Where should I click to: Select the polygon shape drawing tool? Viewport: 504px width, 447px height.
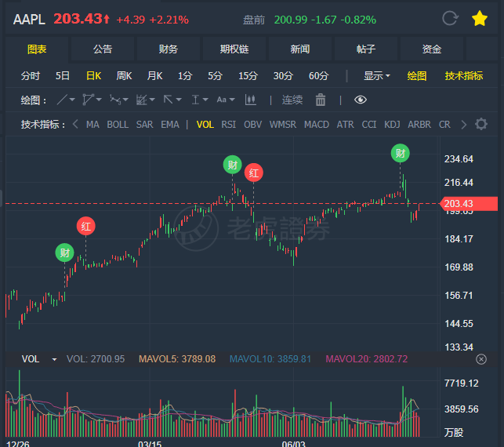pyautogui.click(x=88, y=100)
